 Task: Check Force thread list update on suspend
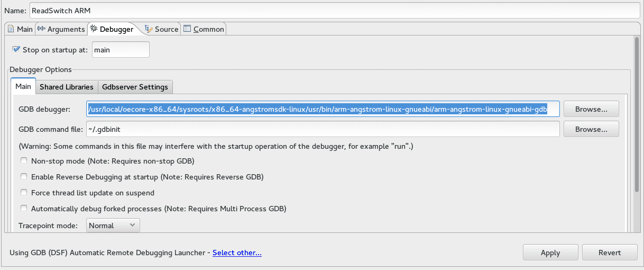coord(24,193)
